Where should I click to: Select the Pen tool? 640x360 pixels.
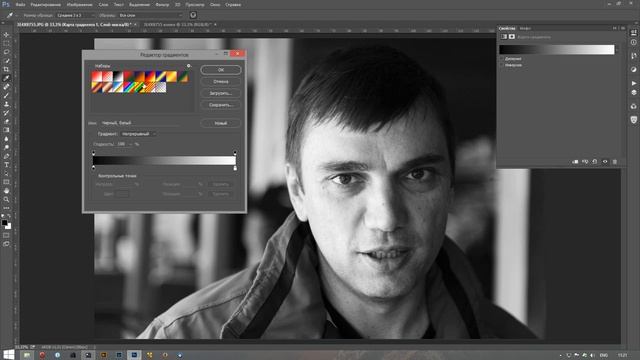pos(6,156)
